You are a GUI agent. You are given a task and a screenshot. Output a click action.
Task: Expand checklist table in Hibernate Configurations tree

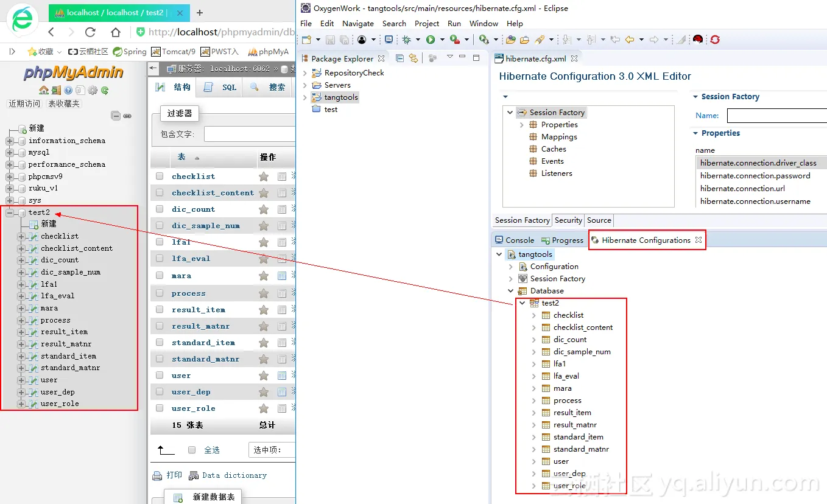(533, 315)
